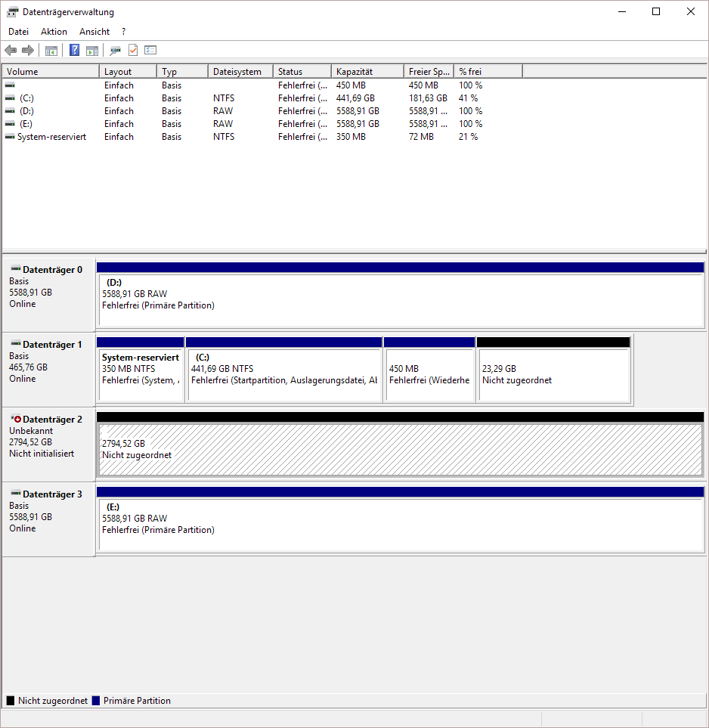Click the Datenträgerverwaltung title bar app icon
The width and height of the screenshot is (709, 728).
click(13, 12)
